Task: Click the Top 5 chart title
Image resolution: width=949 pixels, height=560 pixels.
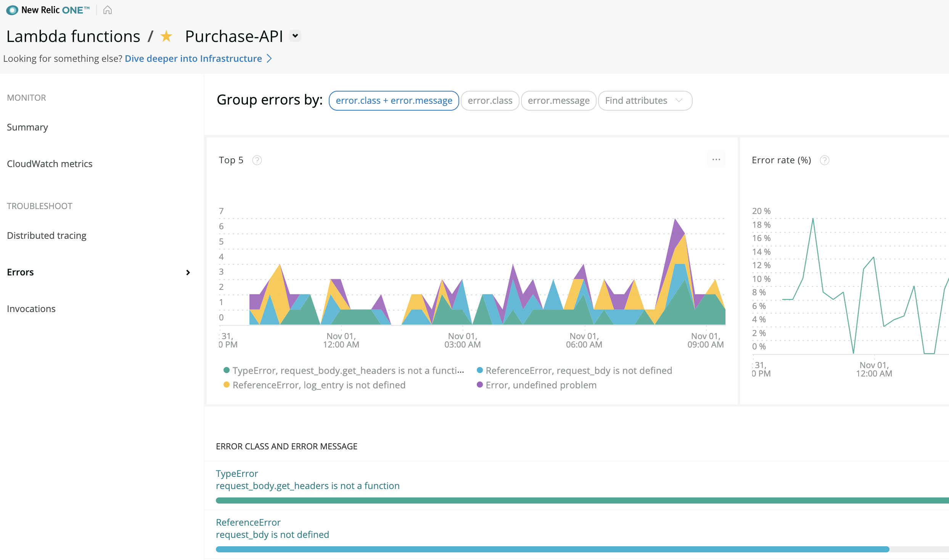Action: [x=231, y=160]
